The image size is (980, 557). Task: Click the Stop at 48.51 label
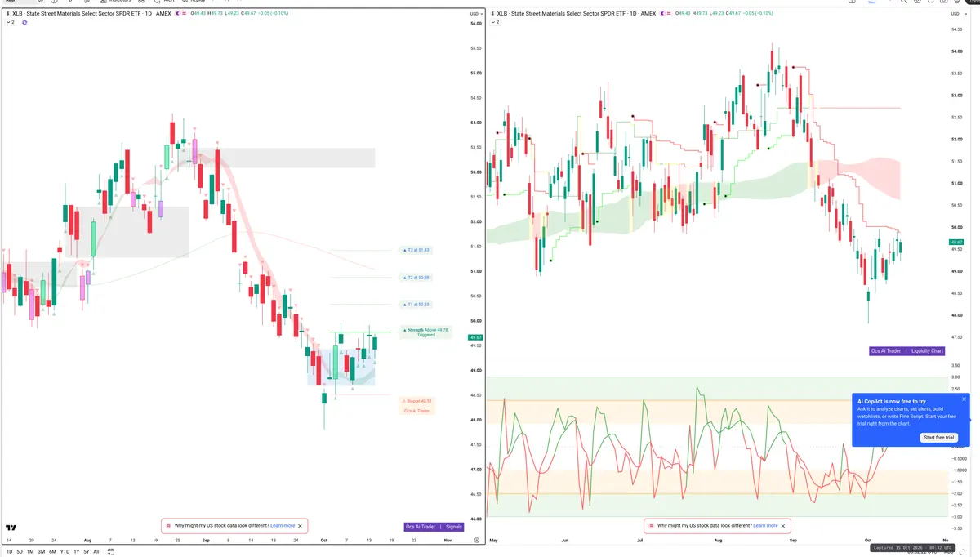click(x=418, y=401)
